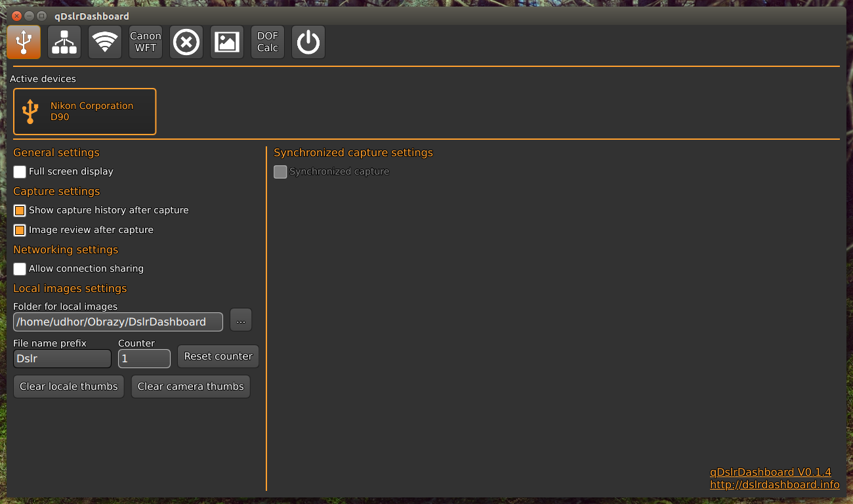The width and height of the screenshot is (853, 504).
Task: Click the folder for local images field
Action: point(118,322)
